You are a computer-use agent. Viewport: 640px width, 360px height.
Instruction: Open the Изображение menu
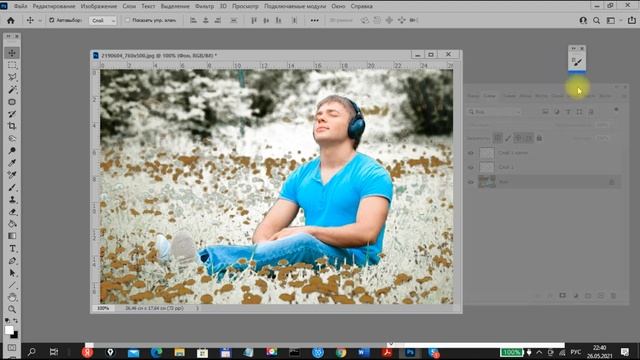[x=98, y=6]
